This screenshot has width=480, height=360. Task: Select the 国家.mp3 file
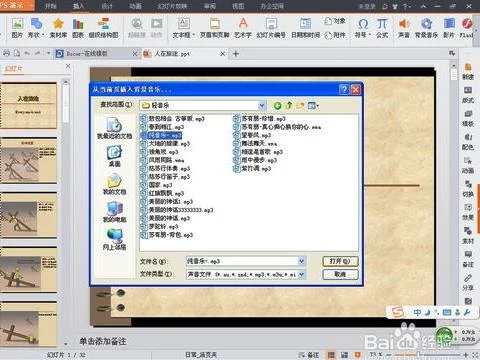[x=157, y=185]
